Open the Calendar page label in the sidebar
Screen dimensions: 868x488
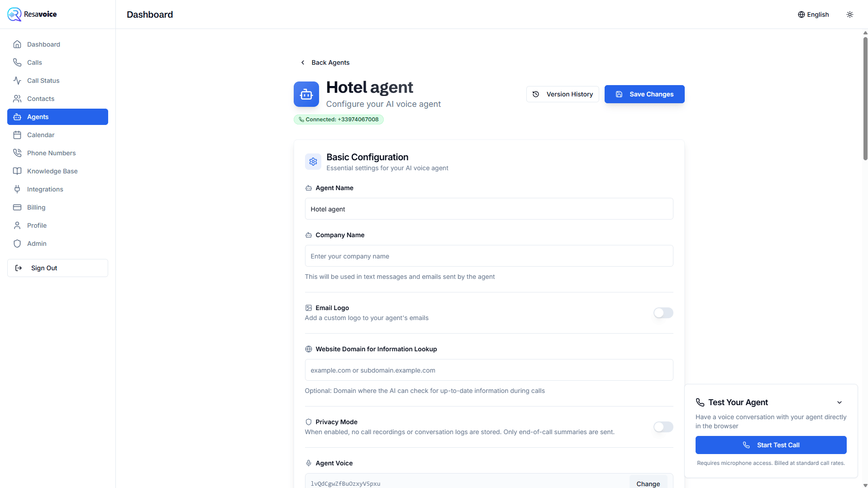(x=41, y=135)
